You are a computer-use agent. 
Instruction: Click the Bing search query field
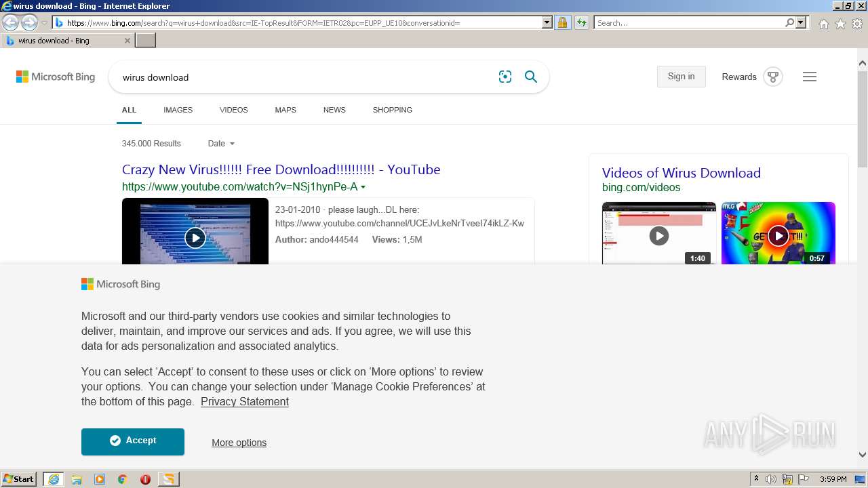coord(305,77)
